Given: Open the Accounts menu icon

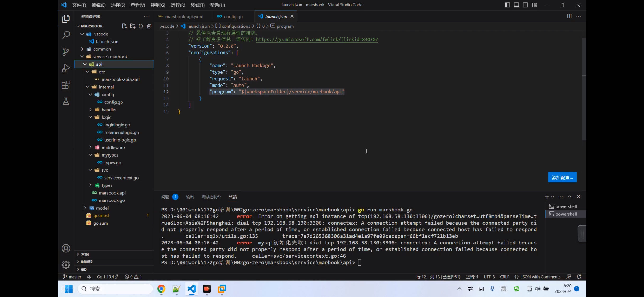Looking at the screenshot, I should pyautogui.click(x=66, y=248).
